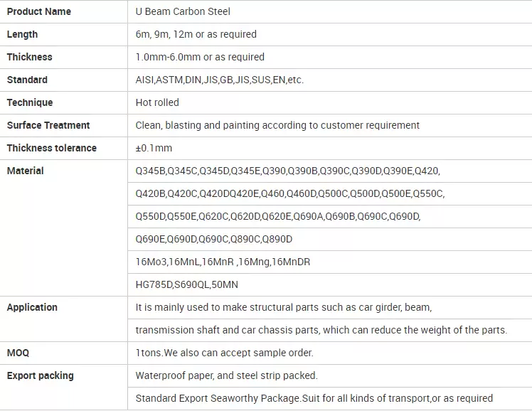Select the "U Beam Carbon Steel" cell
This screenshot has height=411, width=532.
(183, 11)
